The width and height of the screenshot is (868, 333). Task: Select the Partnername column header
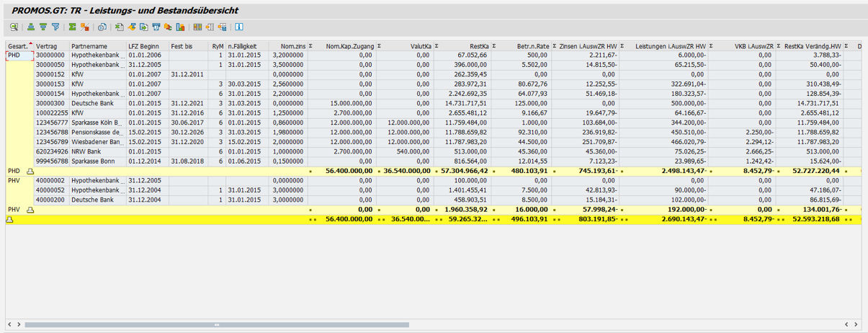click(97, 46)
